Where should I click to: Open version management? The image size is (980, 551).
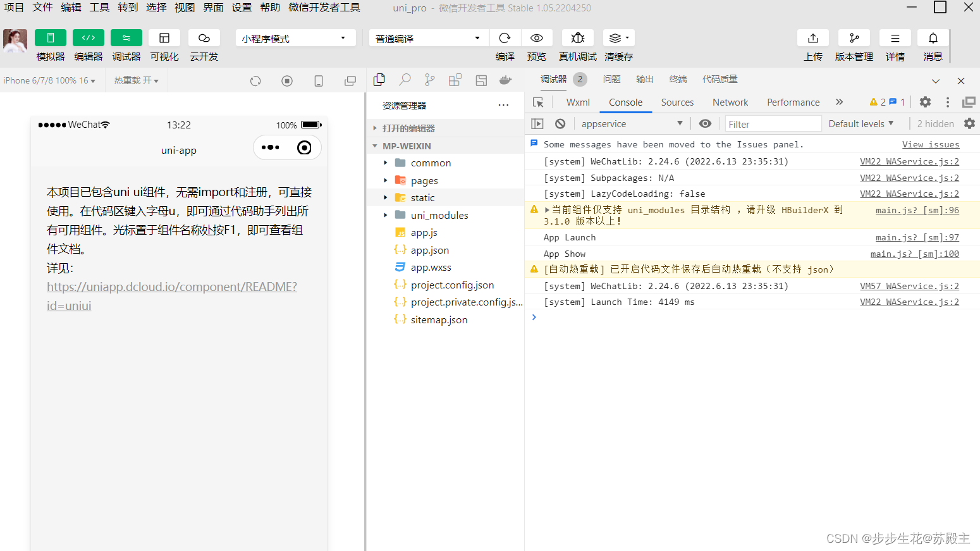[854, 38]
